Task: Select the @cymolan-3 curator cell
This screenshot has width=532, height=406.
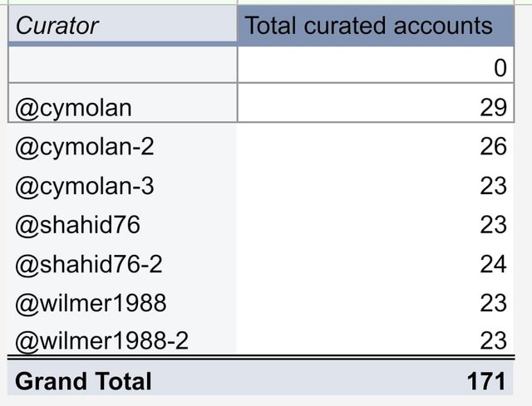Action: [x=122, y=186]
